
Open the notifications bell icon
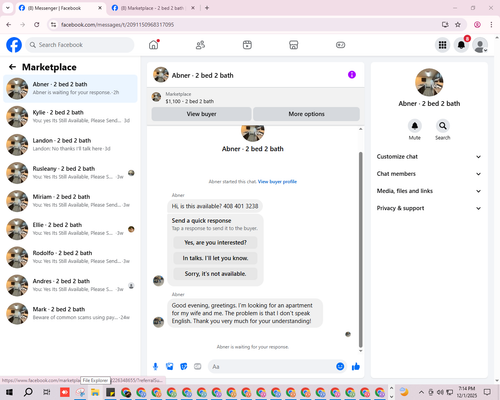tap(461, 45)
